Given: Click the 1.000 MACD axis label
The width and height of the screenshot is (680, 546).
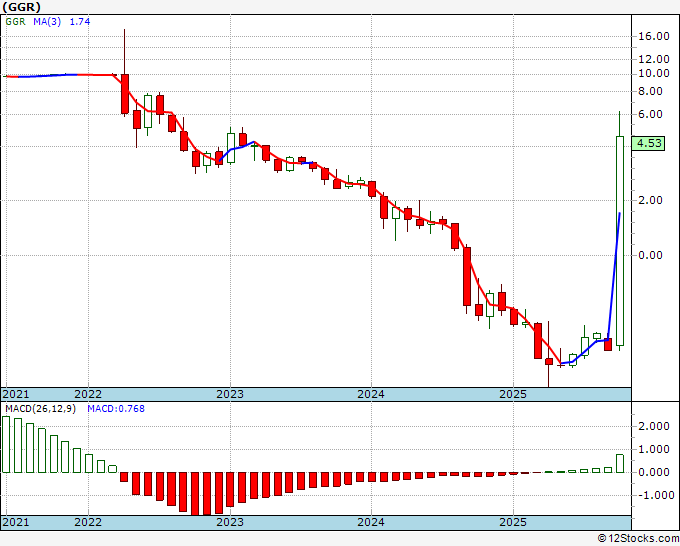Looking at the screenshot, I should (653, 449).
